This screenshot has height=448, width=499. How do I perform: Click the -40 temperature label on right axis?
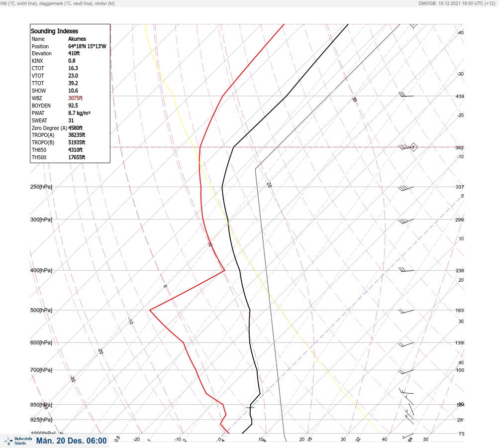point(461,32)
